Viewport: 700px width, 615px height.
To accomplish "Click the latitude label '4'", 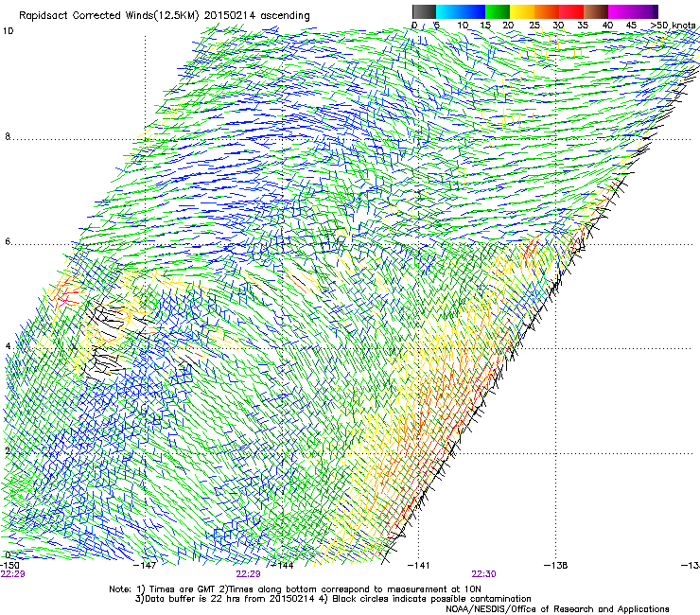I will point(8,346).
